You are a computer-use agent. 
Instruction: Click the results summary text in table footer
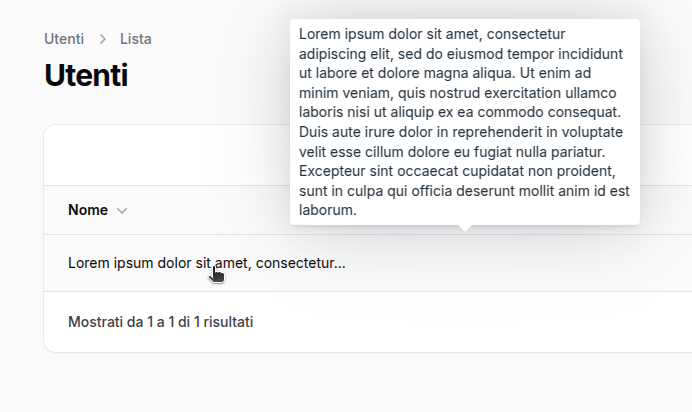coord(161,322)
